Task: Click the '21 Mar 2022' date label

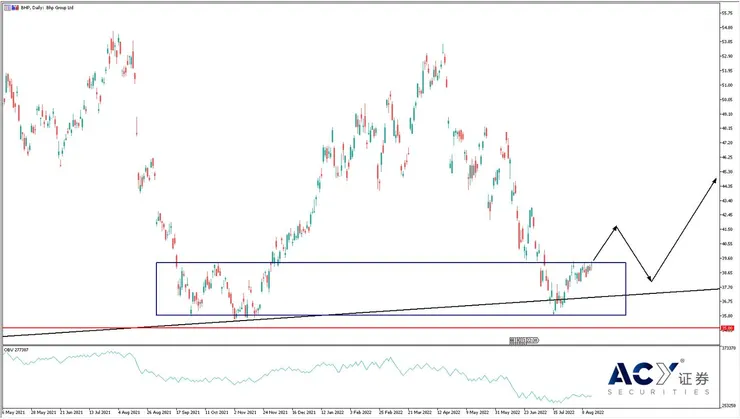Action: click(420, 412)
